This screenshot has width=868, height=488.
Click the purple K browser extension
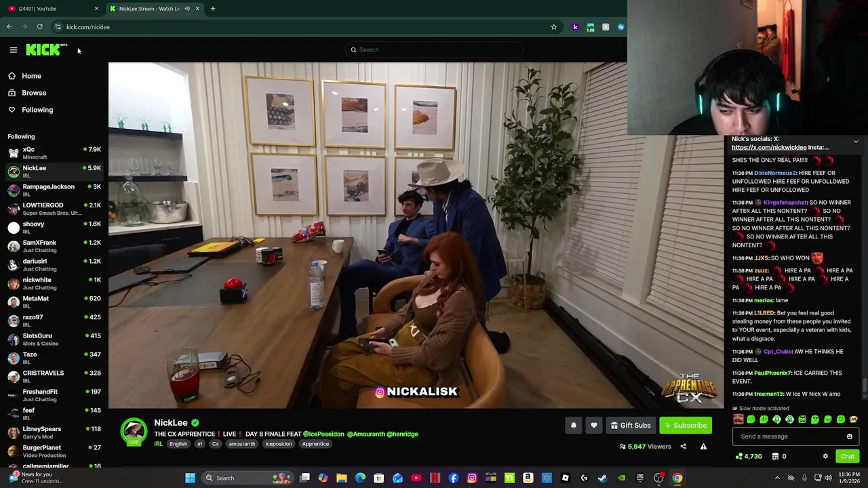[575, 27]
